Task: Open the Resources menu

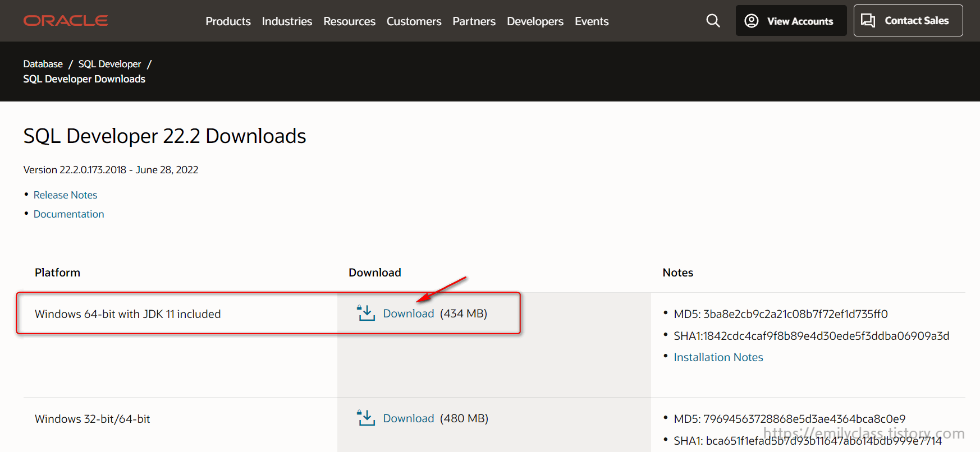Action: [x=349, y=21]
